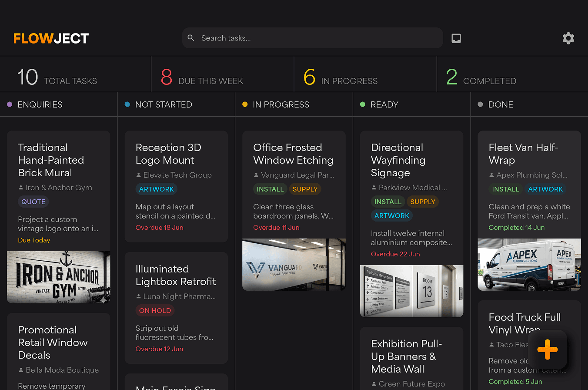Screen dimensions: 588x390
Task: Click the person icon beside Apex Plumbing
Action: 492,175
